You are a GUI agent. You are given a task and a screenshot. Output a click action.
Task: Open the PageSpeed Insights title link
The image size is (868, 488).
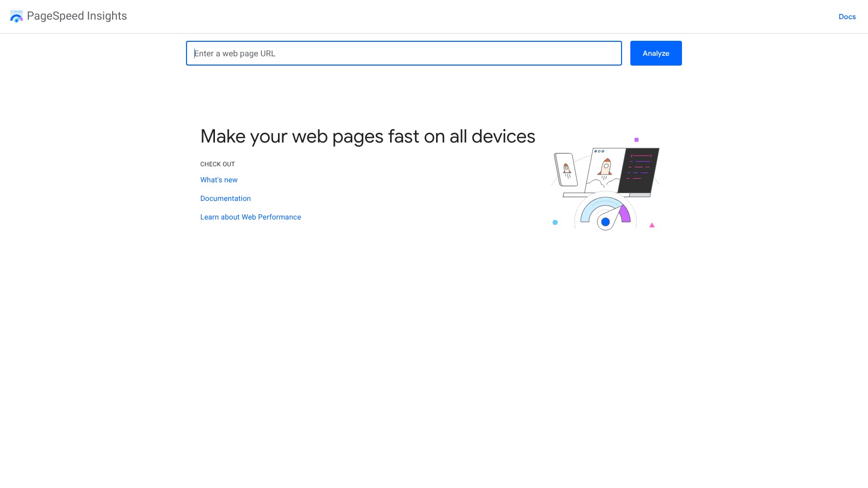coord(77,16)
